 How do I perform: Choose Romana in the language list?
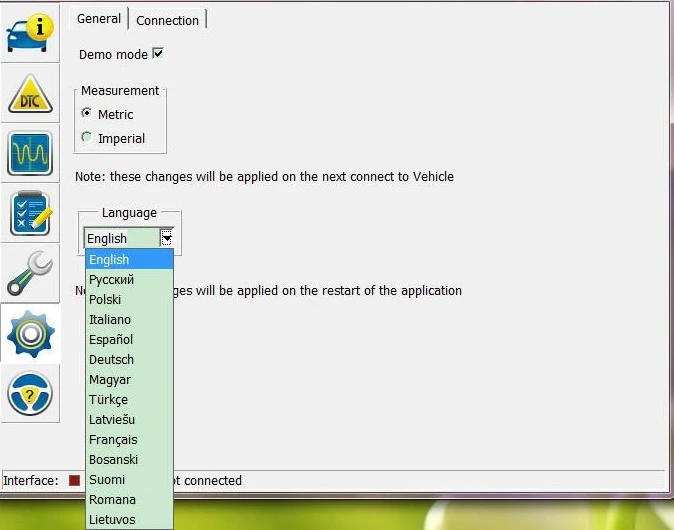tap(129, 499)
